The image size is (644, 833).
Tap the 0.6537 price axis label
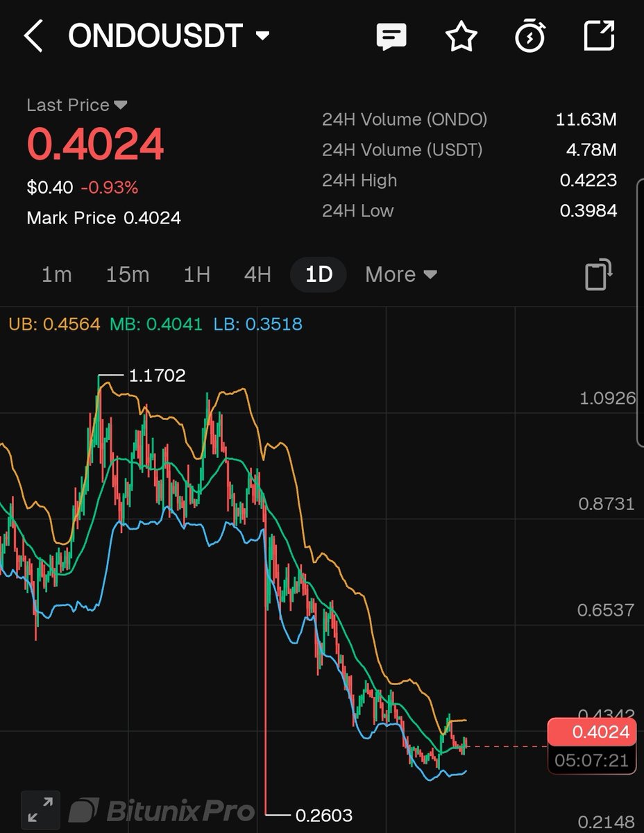pos(607,610)
